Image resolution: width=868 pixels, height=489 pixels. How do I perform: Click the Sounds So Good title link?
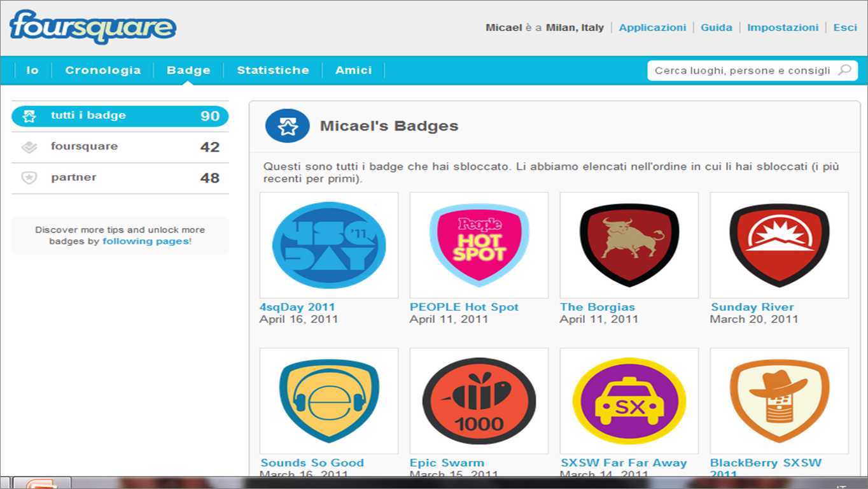point(312,463)
